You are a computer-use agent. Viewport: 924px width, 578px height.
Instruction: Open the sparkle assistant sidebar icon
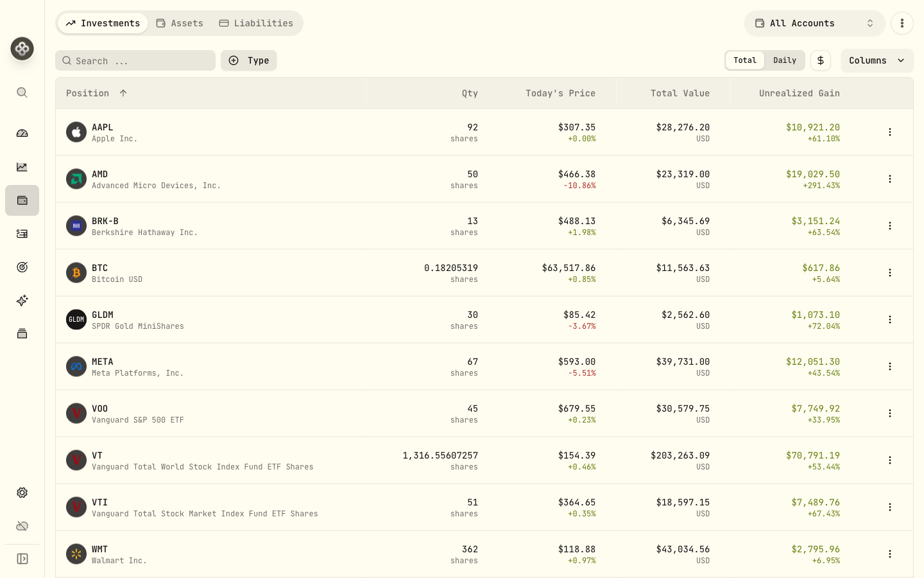click(22, 301)
